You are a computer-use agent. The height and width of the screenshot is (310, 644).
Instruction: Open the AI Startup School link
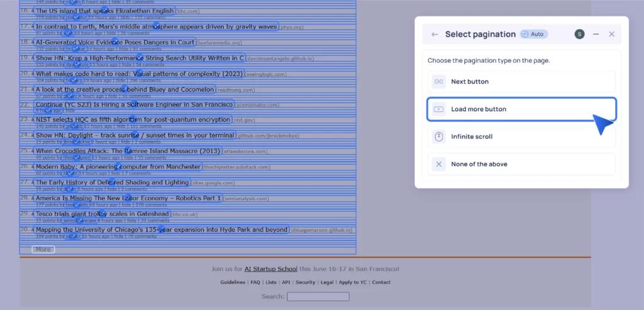270,269
